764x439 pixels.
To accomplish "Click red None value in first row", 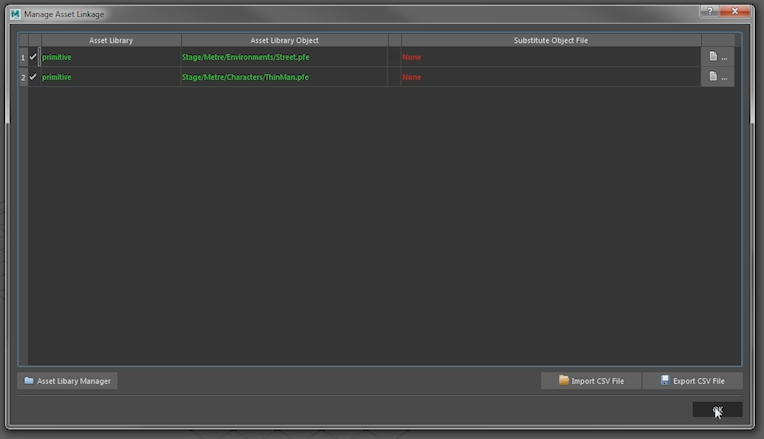I will click(412, 58).
